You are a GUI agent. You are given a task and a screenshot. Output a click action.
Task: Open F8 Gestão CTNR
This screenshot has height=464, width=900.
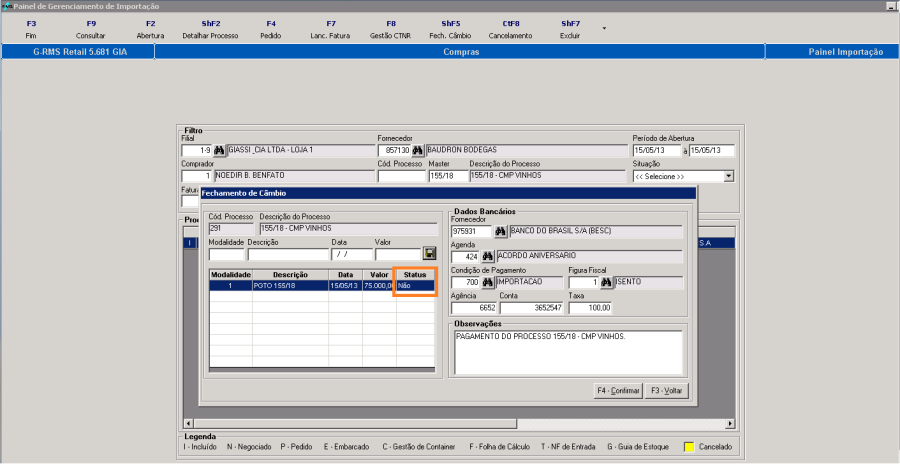pos(390,30)
